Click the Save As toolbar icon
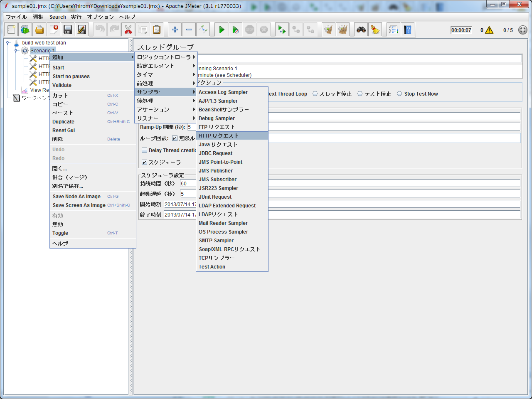The image size is (532, 399). pos(82,30)
